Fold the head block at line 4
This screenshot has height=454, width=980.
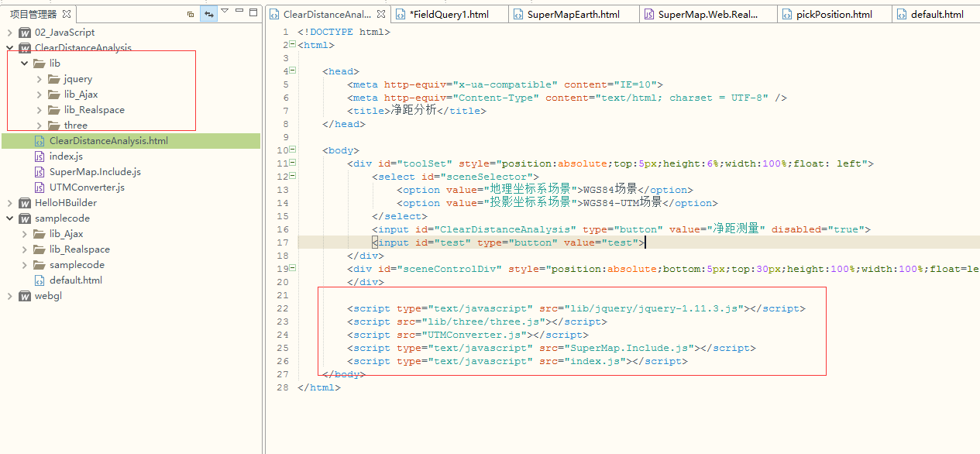[x=293, y=71]
